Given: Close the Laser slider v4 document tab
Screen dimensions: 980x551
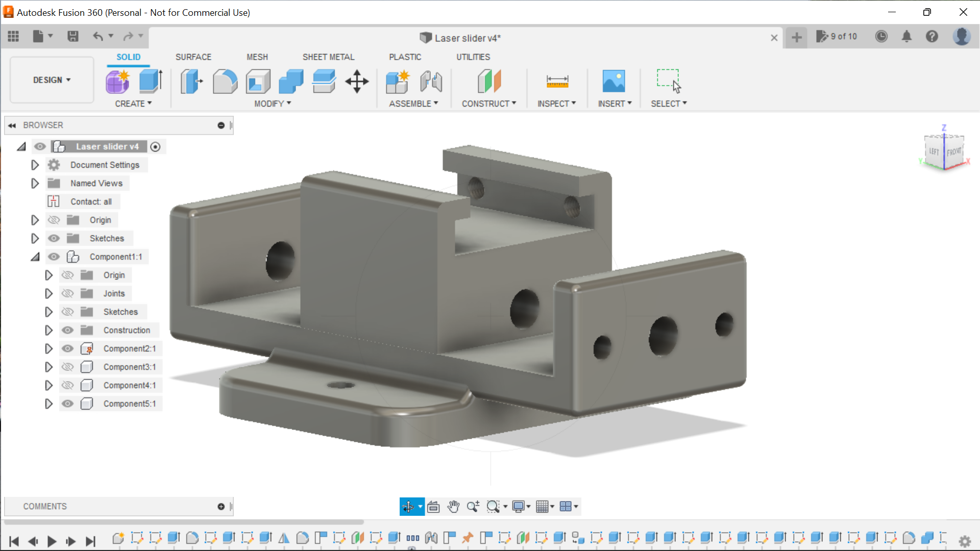Looking at the screenshot, I should pos(774,38).
